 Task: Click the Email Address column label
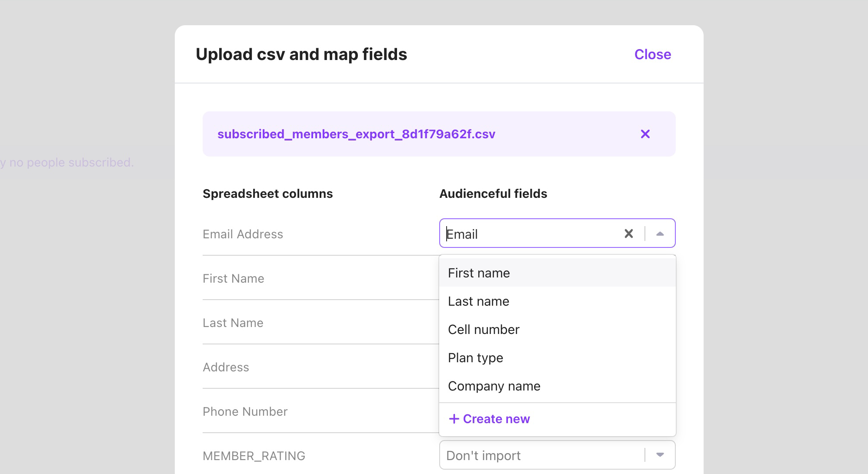(243, 234)
